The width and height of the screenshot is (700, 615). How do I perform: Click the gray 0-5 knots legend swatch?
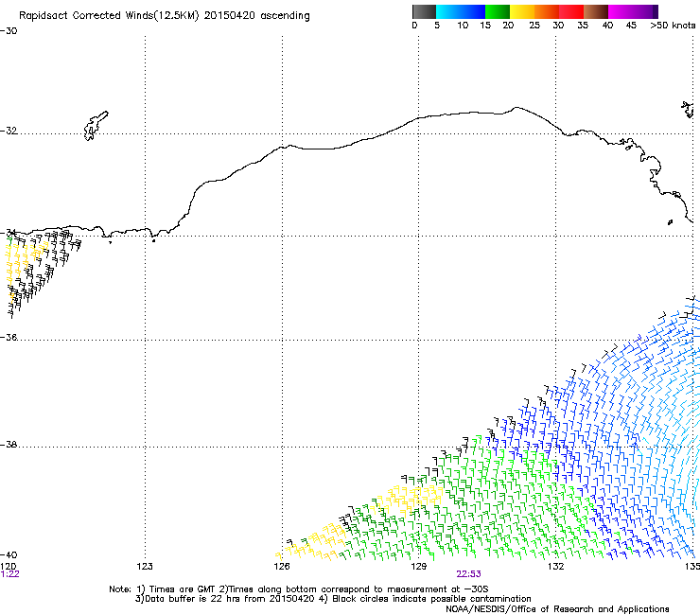[x=424, y=11]
